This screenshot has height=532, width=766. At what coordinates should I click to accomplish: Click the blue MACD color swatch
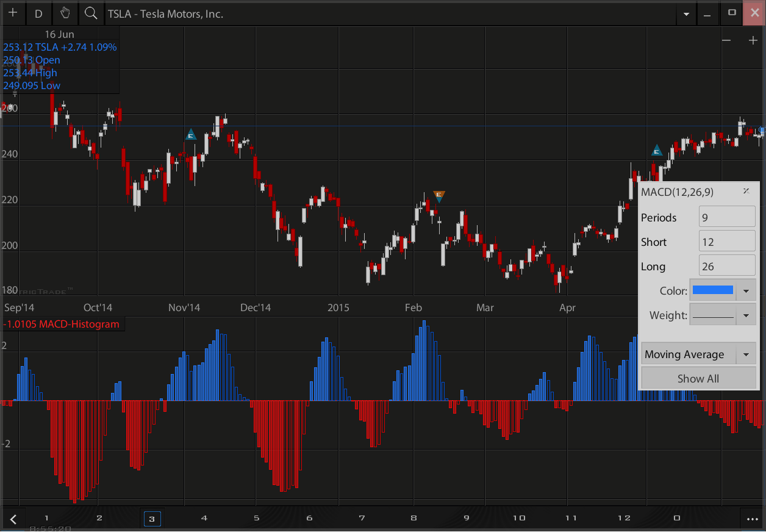click(713, 290)
